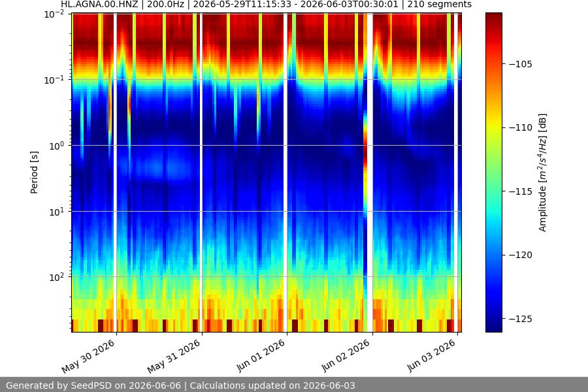The image size is (588, 392).
Task: Click the amplitude colorbar scale
Action: (493, 172)
